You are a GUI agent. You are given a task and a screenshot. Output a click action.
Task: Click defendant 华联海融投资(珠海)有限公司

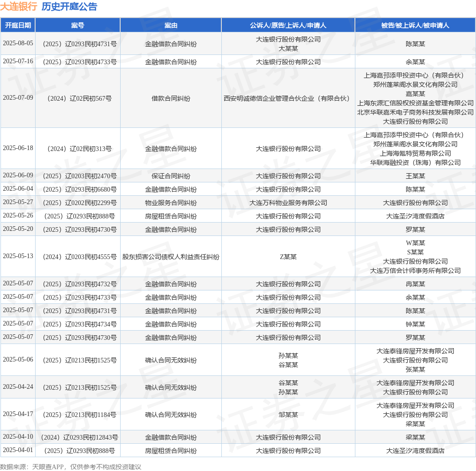pos(415,163)
